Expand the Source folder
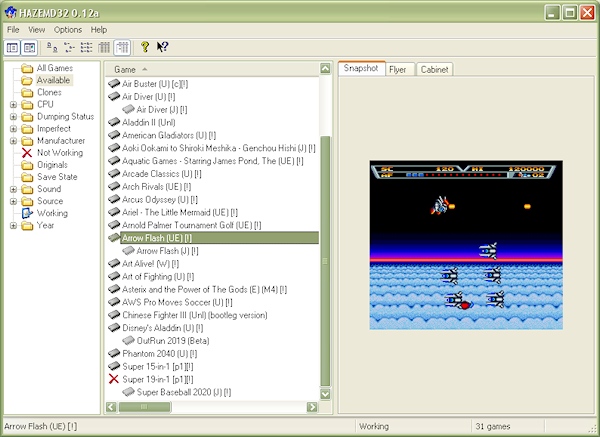This screenshot has width=600, height=437. pyautogui.click(x=13, y=201)
